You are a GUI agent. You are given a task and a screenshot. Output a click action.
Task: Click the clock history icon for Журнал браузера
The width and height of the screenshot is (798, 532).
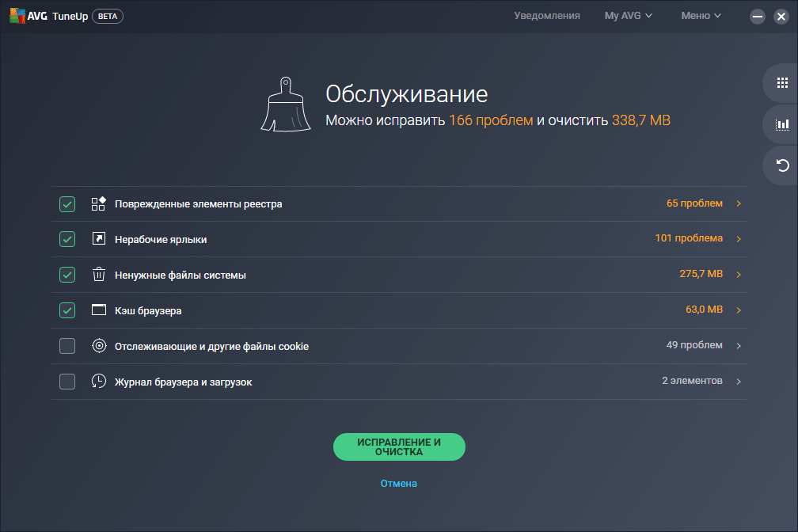(x=98, y=382)
